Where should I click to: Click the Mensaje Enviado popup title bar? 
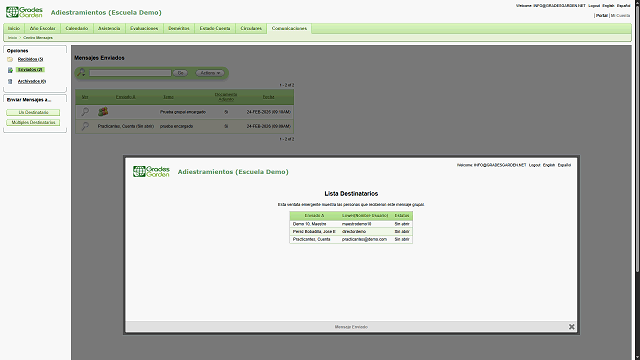[x=351, y=327]
